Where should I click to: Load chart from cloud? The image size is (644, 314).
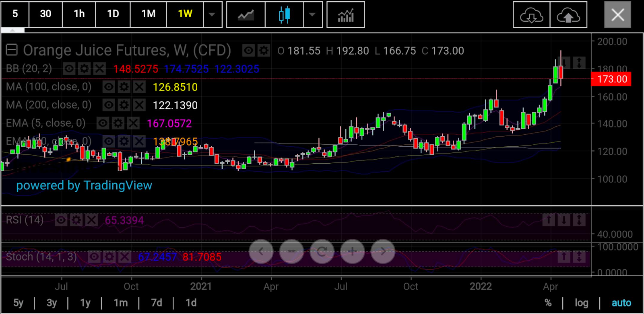(x=531, y=14)
